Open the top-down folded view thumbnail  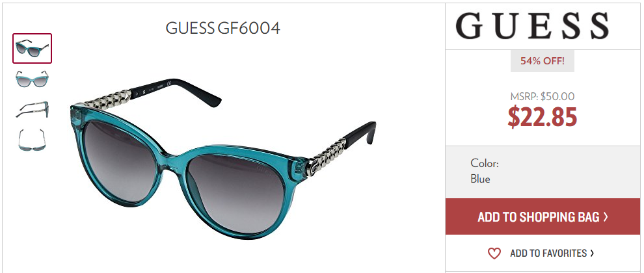(32, 140)
